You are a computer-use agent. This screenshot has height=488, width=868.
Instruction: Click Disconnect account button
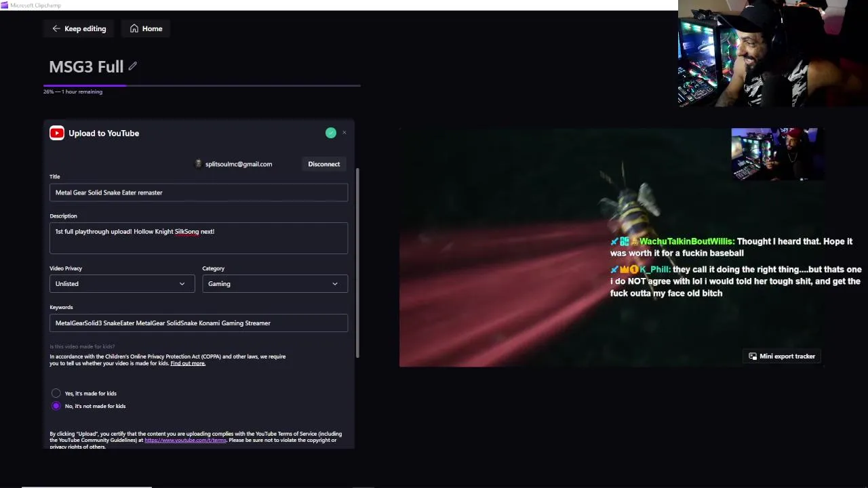[324, 164]
